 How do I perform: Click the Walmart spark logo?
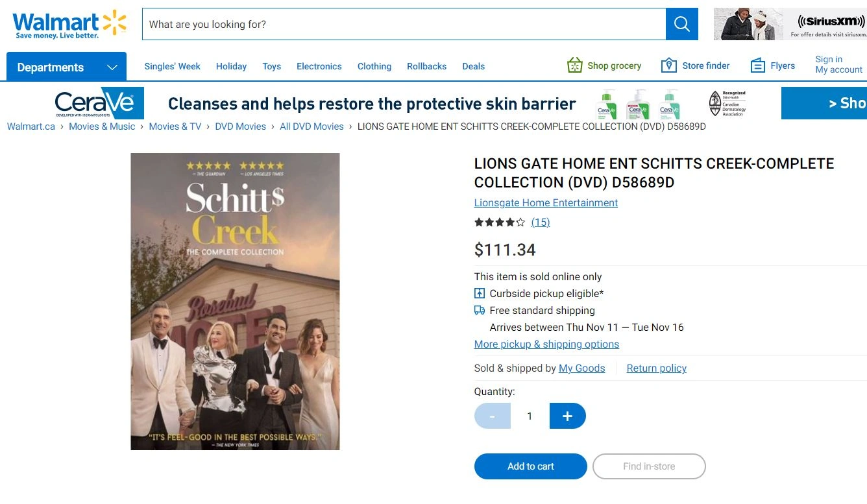[114, 23]
